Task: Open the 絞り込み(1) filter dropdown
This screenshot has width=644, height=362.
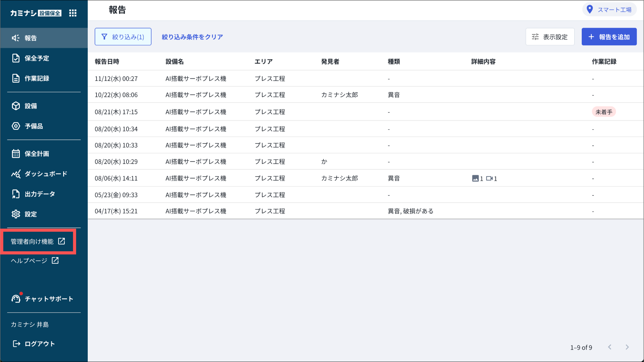Action: pyautogui.click(x=123, y=37)
